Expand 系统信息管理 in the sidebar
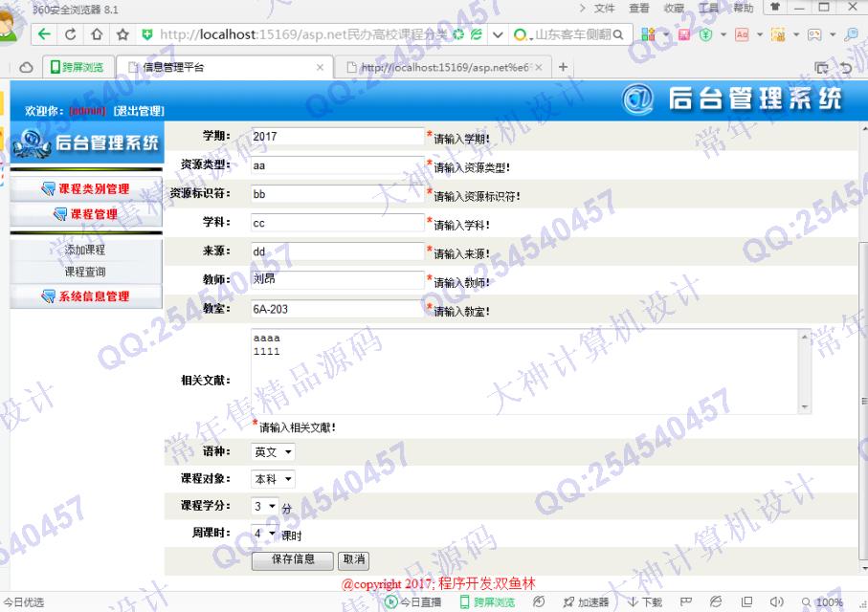Viewport: 868px width, 612px height. tap(86, 296)
